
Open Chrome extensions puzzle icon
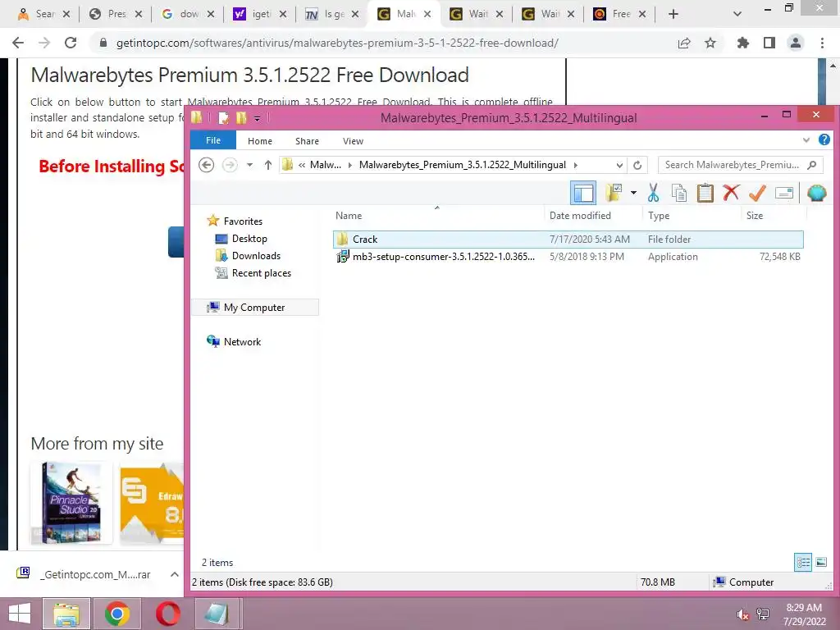pos(742,43)
